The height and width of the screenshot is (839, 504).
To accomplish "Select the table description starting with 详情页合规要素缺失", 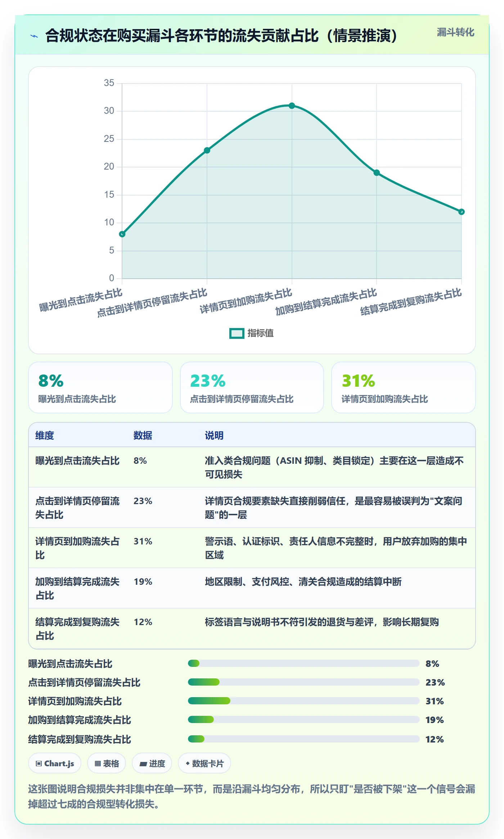I will pos(334,508).
